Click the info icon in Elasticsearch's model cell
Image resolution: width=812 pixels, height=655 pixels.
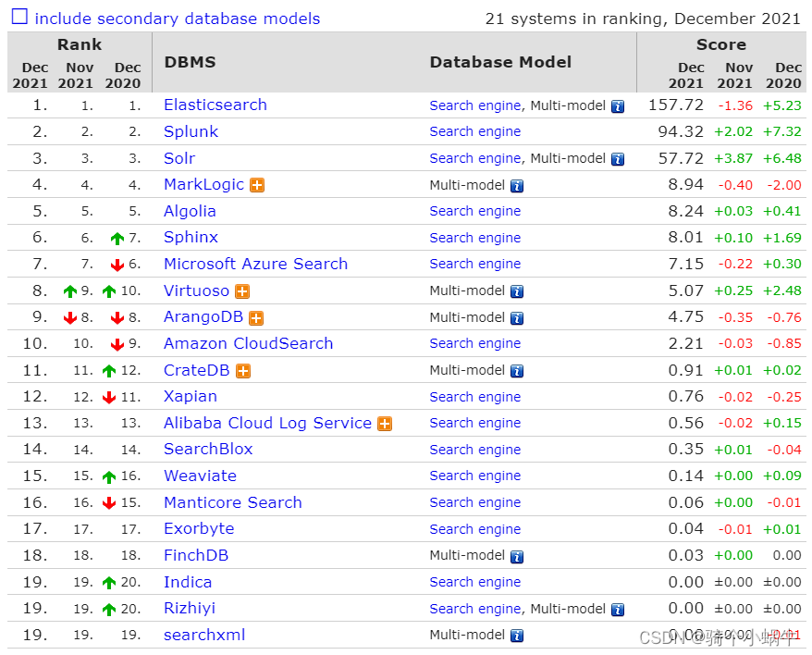coord(618,106)
